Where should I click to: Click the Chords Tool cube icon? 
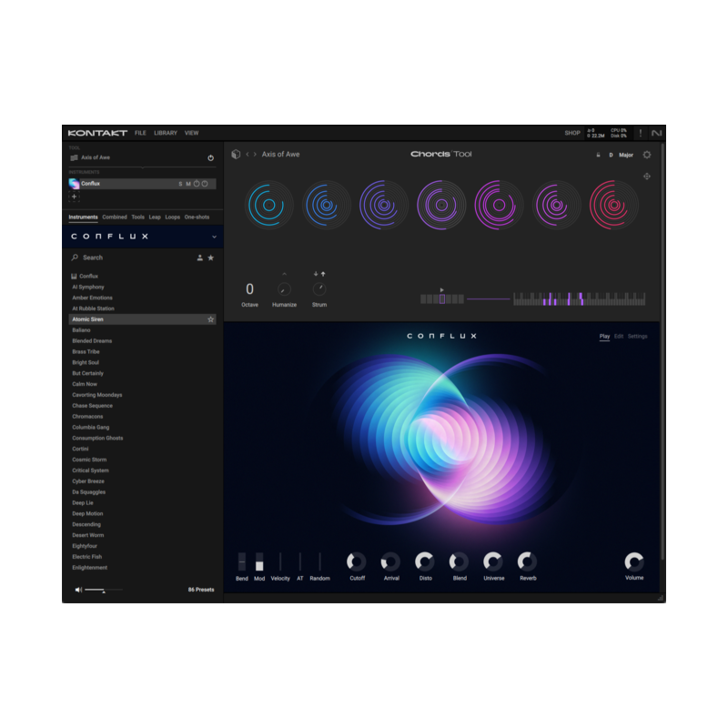pyautogui.click(x=236, y=154)
